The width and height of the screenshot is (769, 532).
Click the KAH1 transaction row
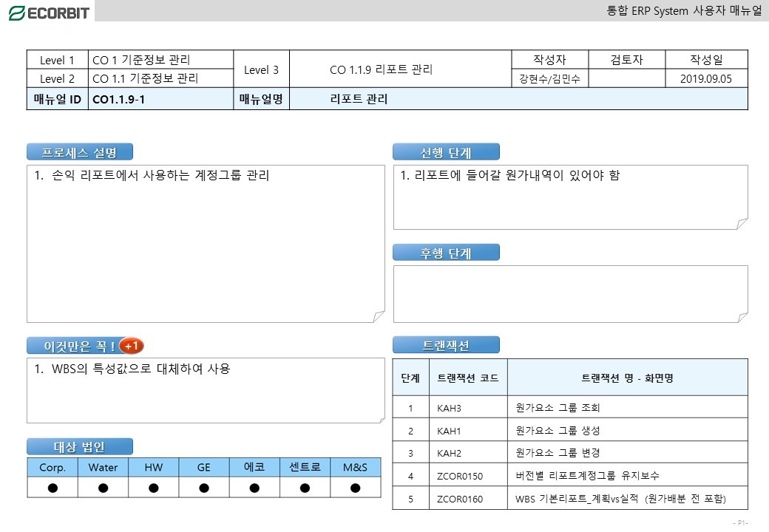pos(570,431)
